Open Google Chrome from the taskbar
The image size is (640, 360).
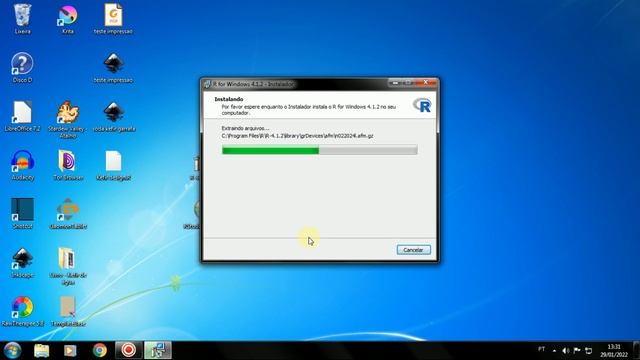(99, 350)
